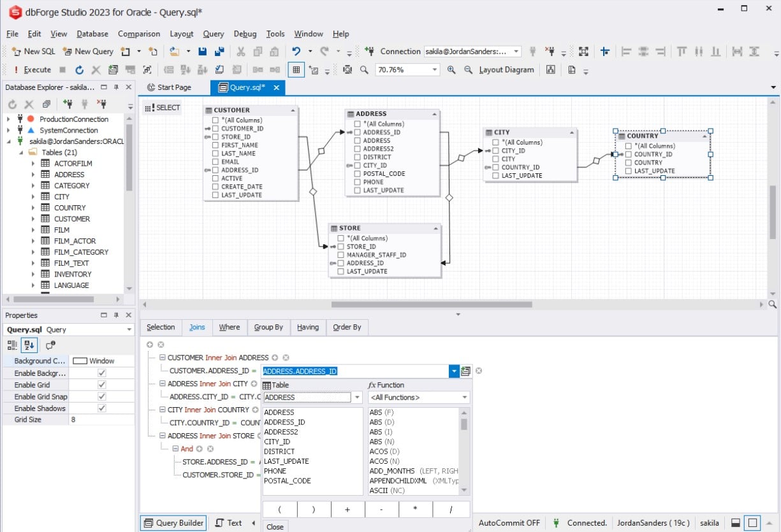The height and width of the screenshot is (532, 781).
Task: Open the Database menu
Action: click(92, 34)
